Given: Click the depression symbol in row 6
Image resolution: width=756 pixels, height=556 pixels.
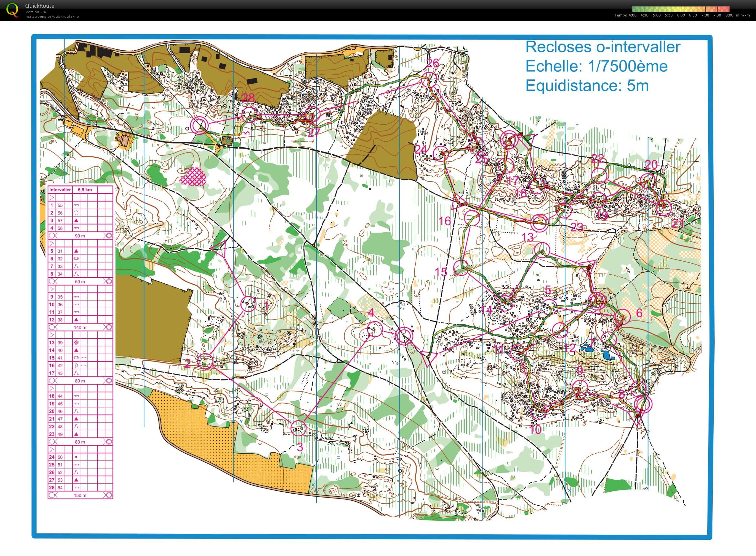Looking at the screenshot, I should (x=76, y=258).
